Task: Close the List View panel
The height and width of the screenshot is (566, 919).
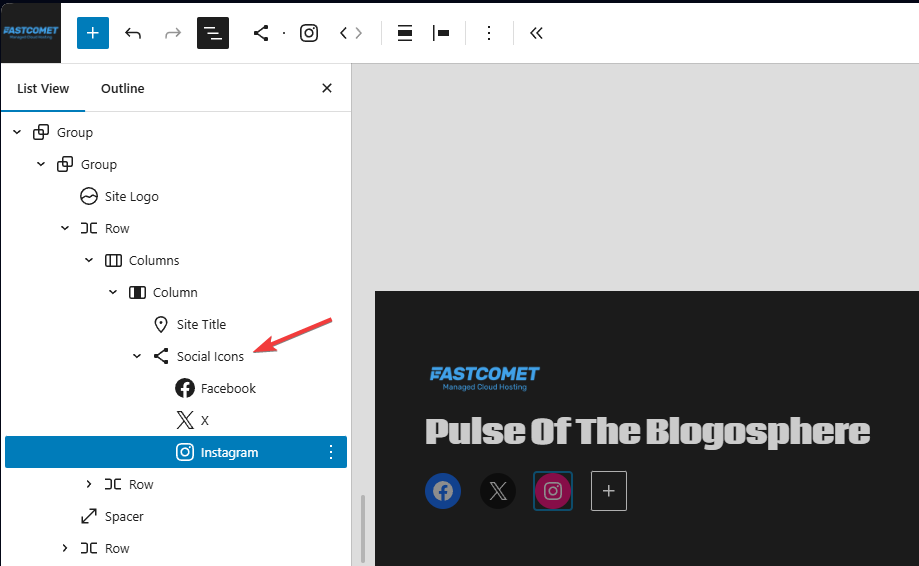Action: click(x=326, y=88)
